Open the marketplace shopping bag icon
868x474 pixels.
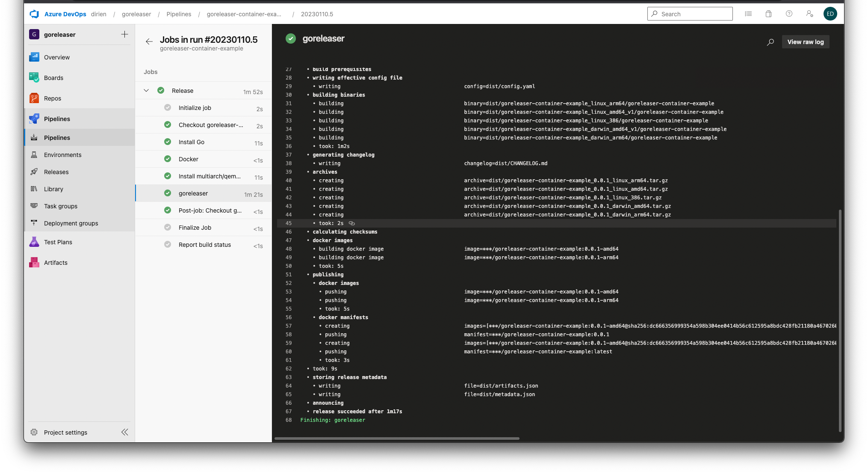pyautogui.click(x=768, y=14)
